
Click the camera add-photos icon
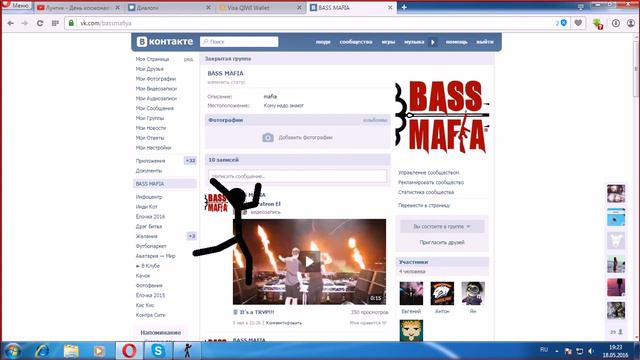[x=268, y=138]
